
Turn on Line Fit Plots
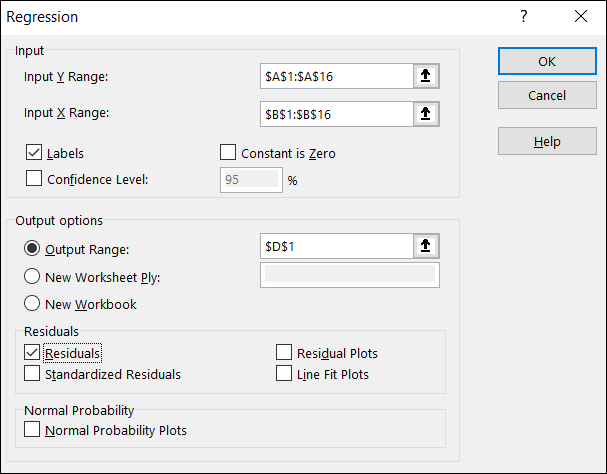click(x=284, y=375)
